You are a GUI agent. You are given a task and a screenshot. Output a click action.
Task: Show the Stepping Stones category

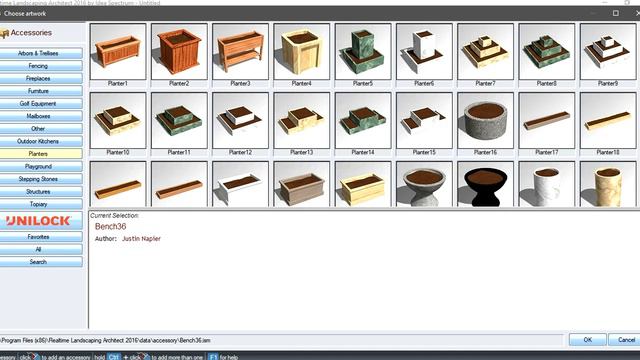[x=41, y=179]
